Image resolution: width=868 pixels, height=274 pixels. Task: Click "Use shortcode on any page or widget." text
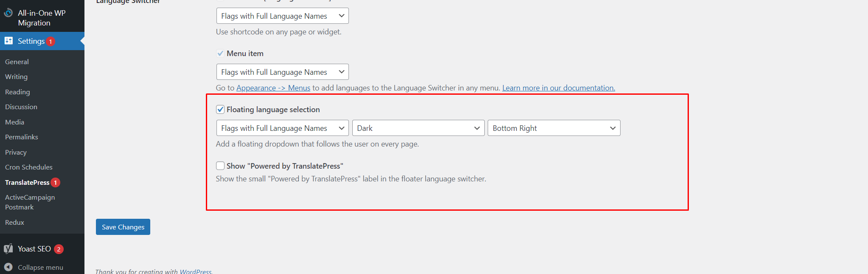pyautogui.click(x=278, y=32)
